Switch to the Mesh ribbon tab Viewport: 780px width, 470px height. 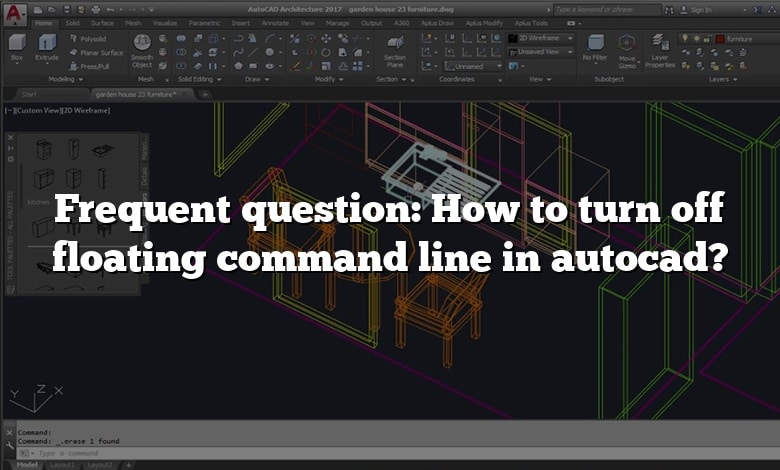click(x=133, y=23)
